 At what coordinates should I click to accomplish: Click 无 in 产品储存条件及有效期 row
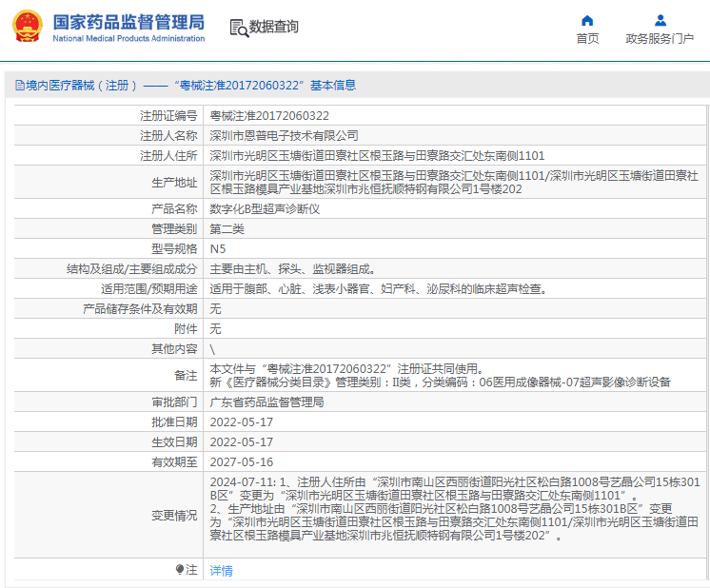coord(215,309)
